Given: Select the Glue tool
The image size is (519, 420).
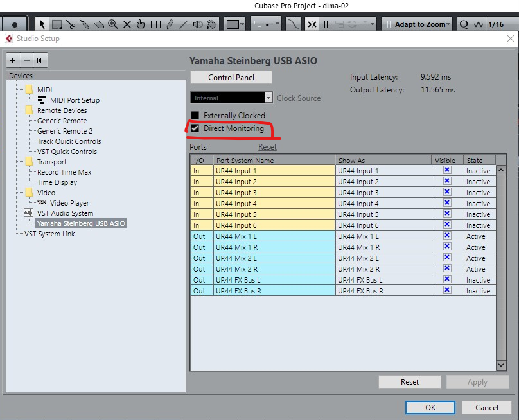Looking at the screenshot, I should [x=85, y=24].
